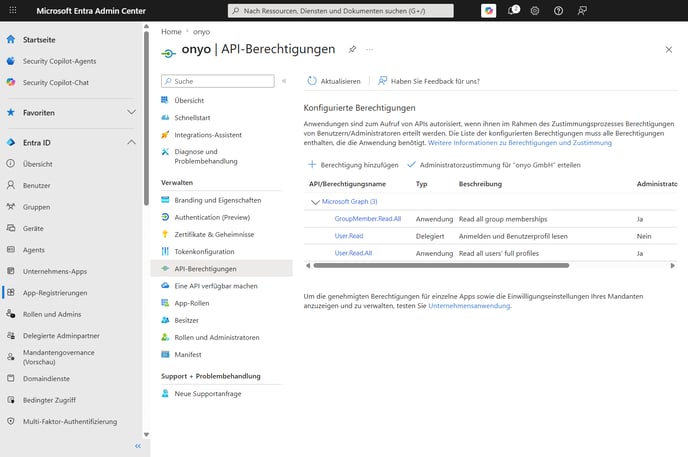Collapse the resource menu with double chevron
This screenshot has height=457, width=688.
(x=284, y=81)
